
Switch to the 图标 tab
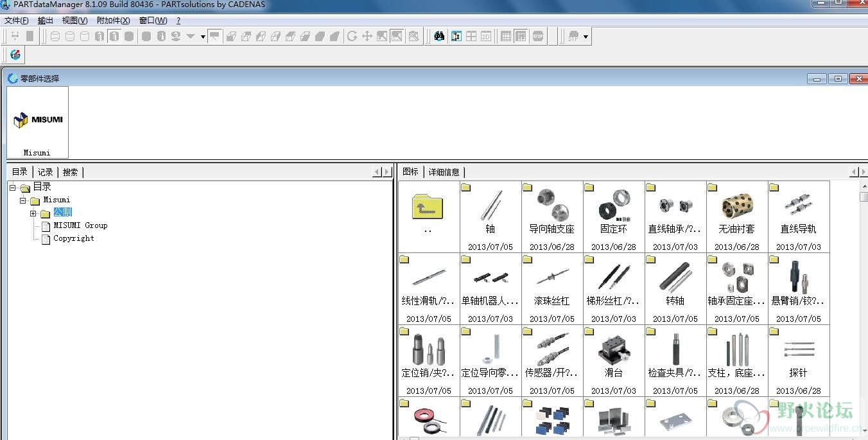coord(410,172)
